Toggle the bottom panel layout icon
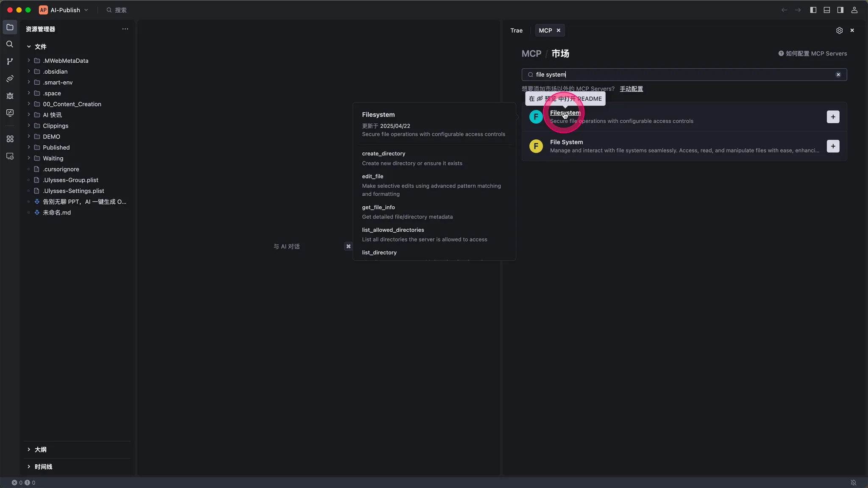The width and height of the screenshot is (868, 488). 826,10
